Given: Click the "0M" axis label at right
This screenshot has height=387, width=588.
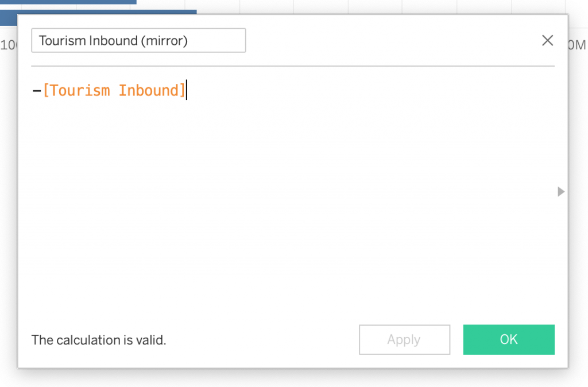Looking at the screenshot, I should click(578, 45).
